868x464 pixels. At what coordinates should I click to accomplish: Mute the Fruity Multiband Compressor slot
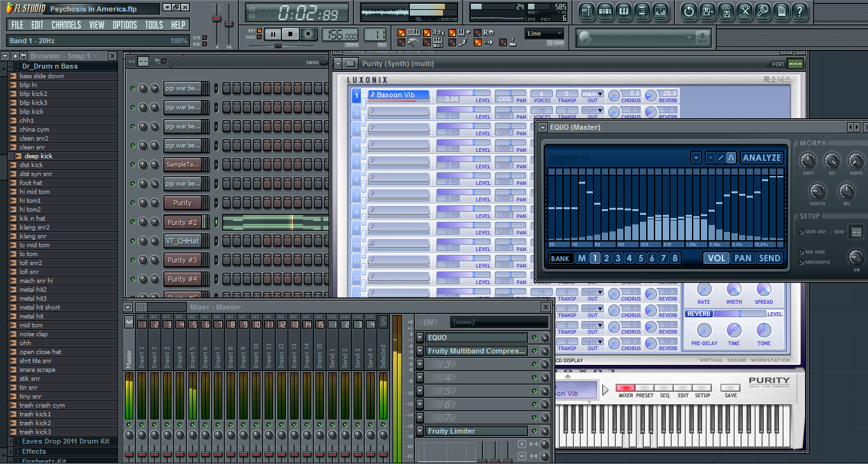(534, 351)
